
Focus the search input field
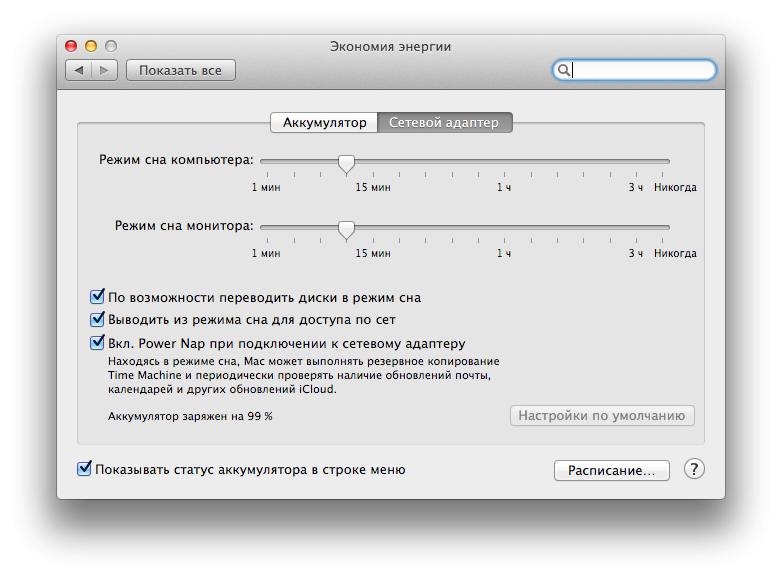634,70
